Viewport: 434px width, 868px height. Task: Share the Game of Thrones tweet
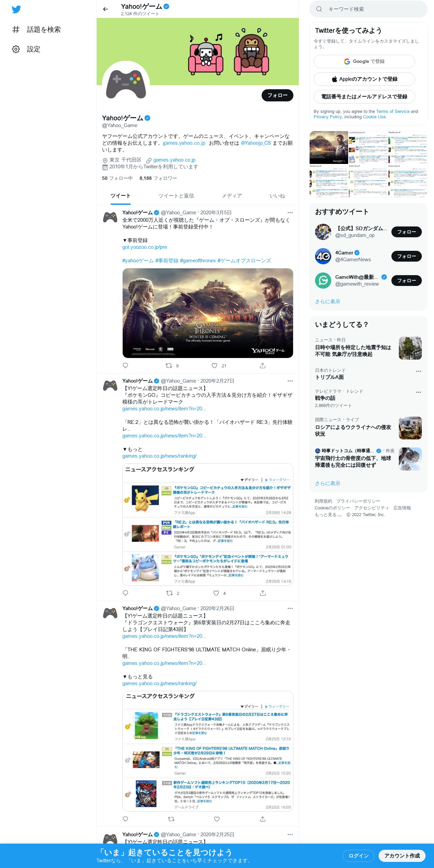click(263, 366)
